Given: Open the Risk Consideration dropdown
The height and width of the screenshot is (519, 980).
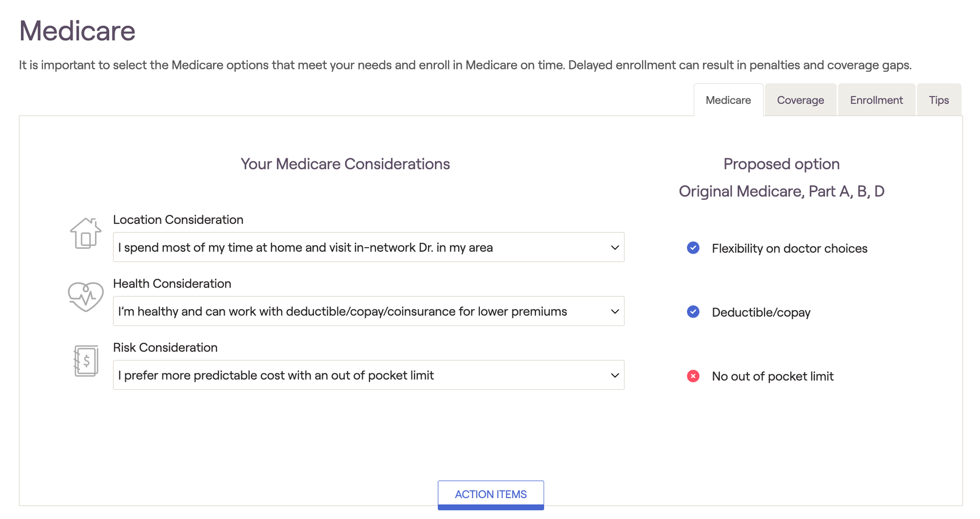Looking at the screenshot, I should (369, 375).
